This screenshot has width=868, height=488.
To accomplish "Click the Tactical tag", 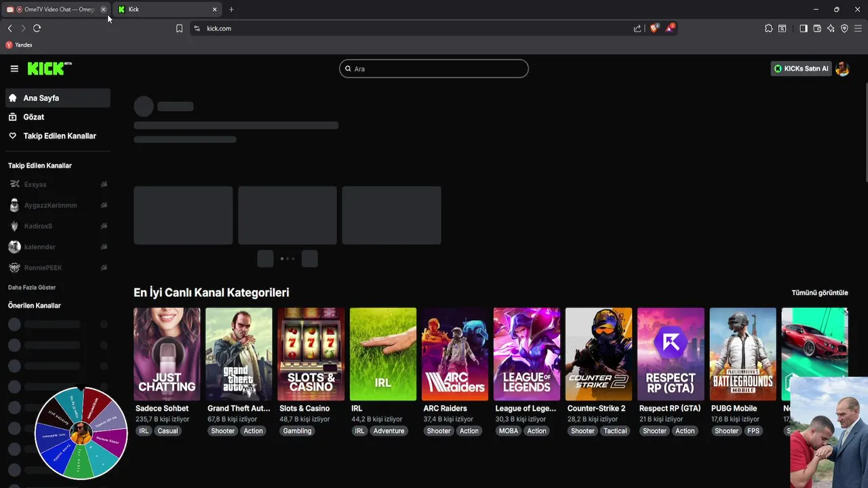I will (x=615, y=431).
